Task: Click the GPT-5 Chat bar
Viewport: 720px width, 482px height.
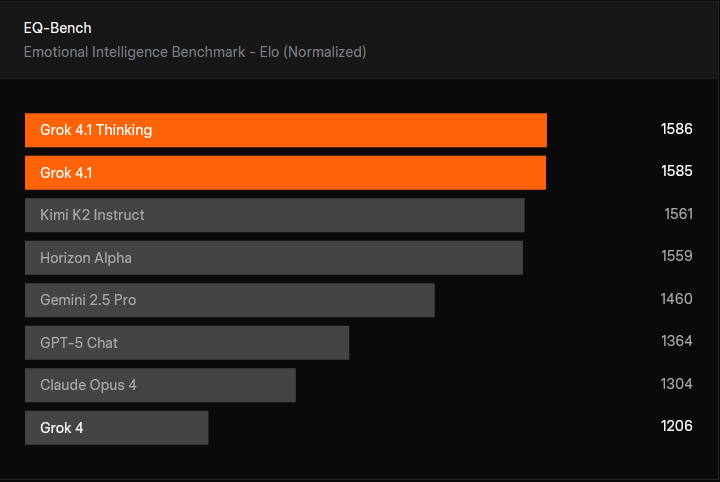Action: point(186,342)
